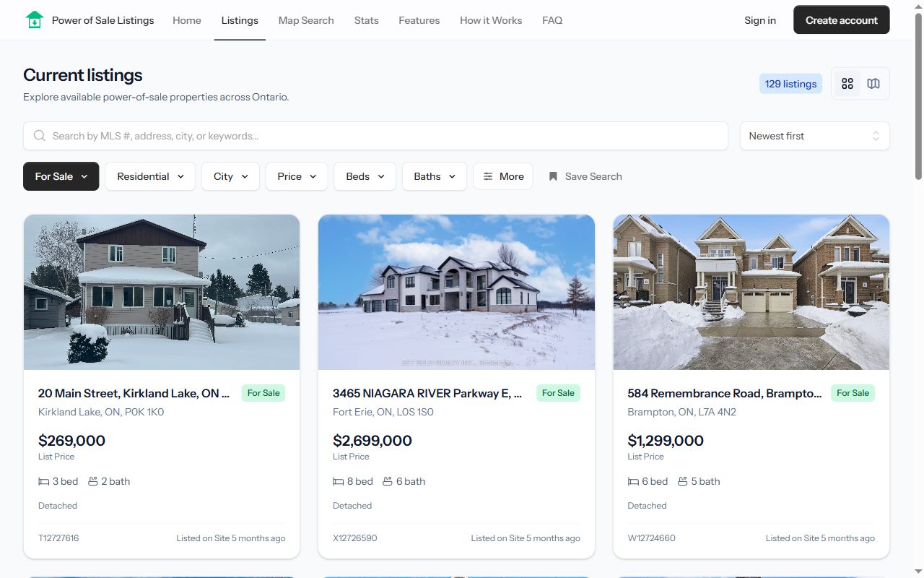The height and width of the screenshot is (578, 924).
Task: Click bath icon on Remembrance Road card
Action: click(682, 481)
